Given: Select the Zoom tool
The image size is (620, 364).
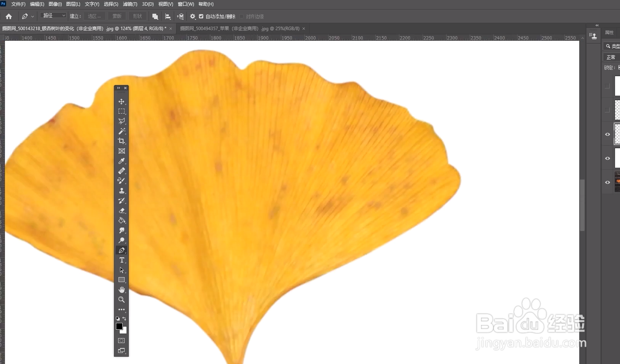Looking at the screenshot, I should pos(122,300).
